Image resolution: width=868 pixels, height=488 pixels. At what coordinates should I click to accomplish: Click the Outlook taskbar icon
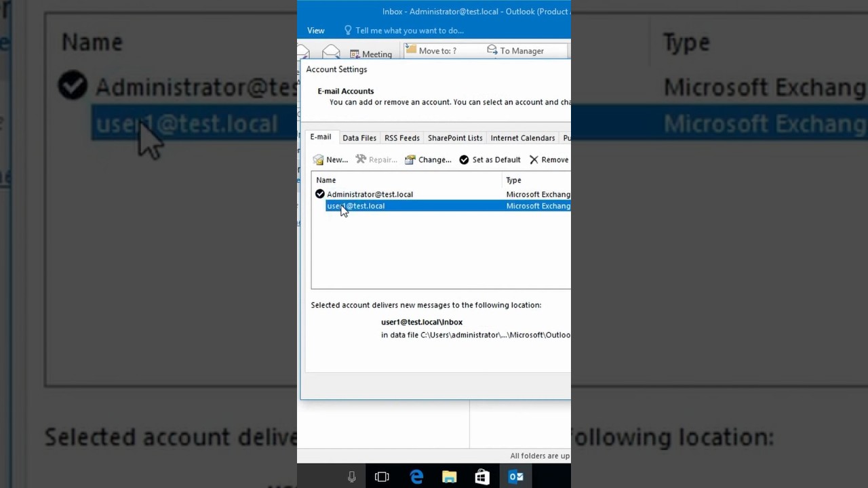click(516, 477)
